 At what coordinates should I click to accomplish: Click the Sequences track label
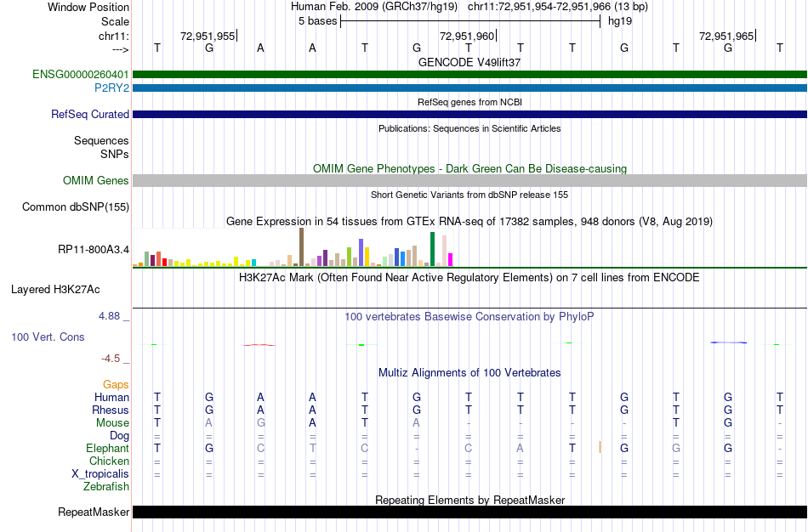[x=101, y=140]
